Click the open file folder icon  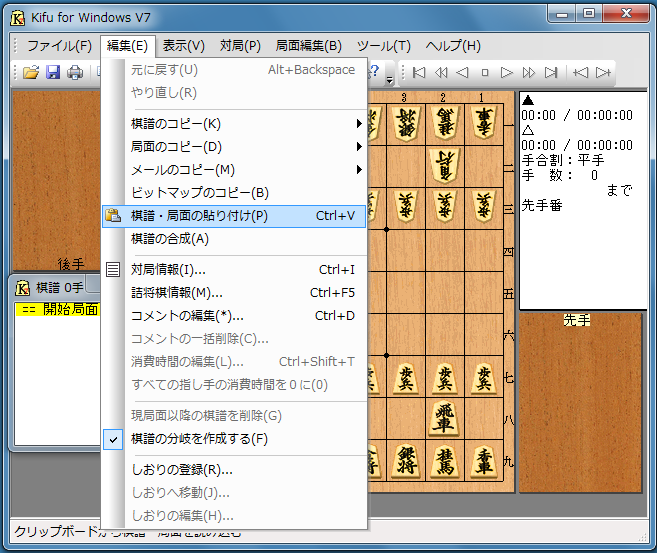(x=31, y=72)
